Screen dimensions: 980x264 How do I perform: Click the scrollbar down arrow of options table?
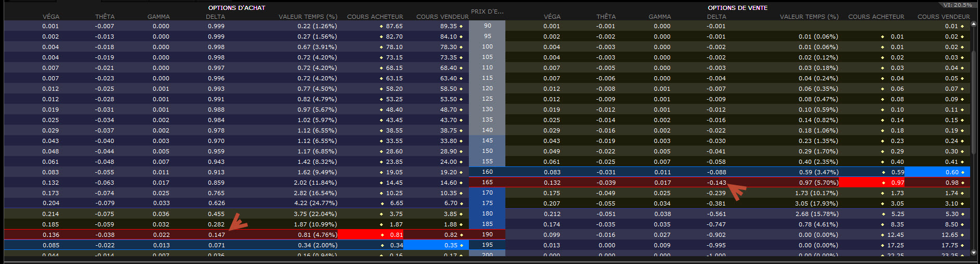[x=974, y=253]
